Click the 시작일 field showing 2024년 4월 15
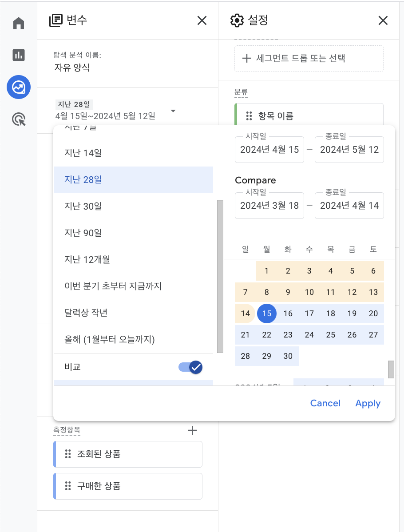 269,150
